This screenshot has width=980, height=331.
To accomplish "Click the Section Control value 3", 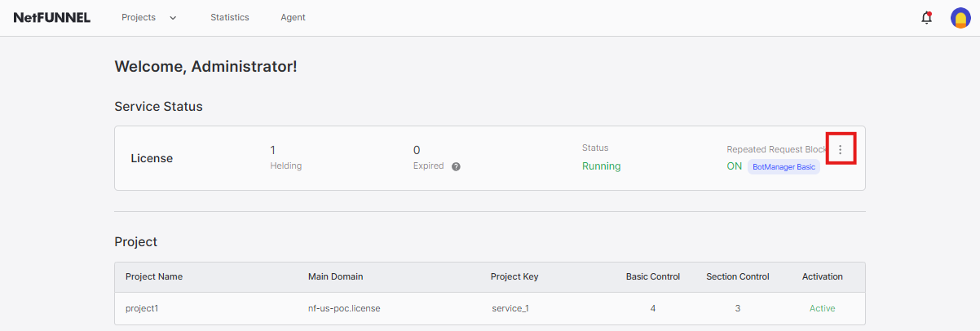I will click(x=737, y=308).
